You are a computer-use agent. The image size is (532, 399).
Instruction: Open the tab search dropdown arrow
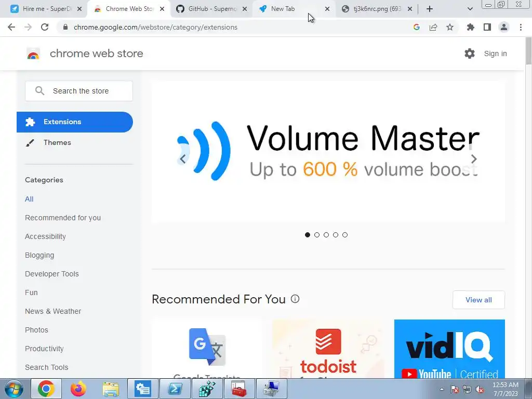(470, 9)
